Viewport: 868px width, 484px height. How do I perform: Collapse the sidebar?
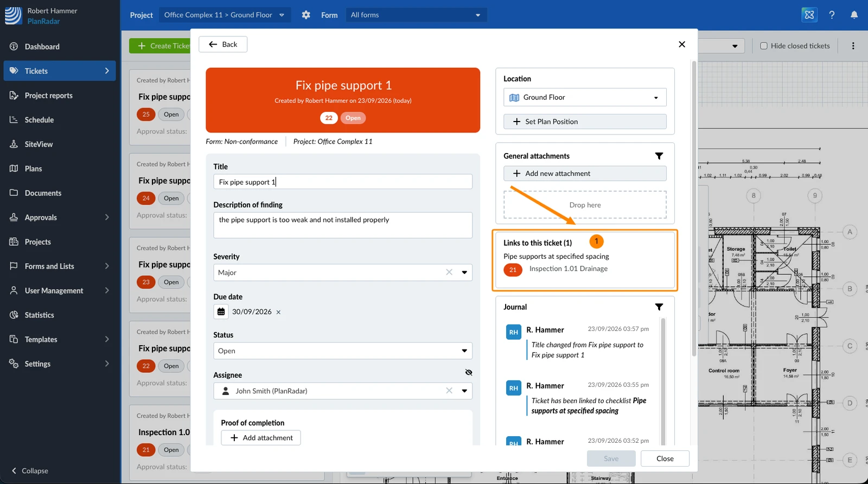(30, 471)
